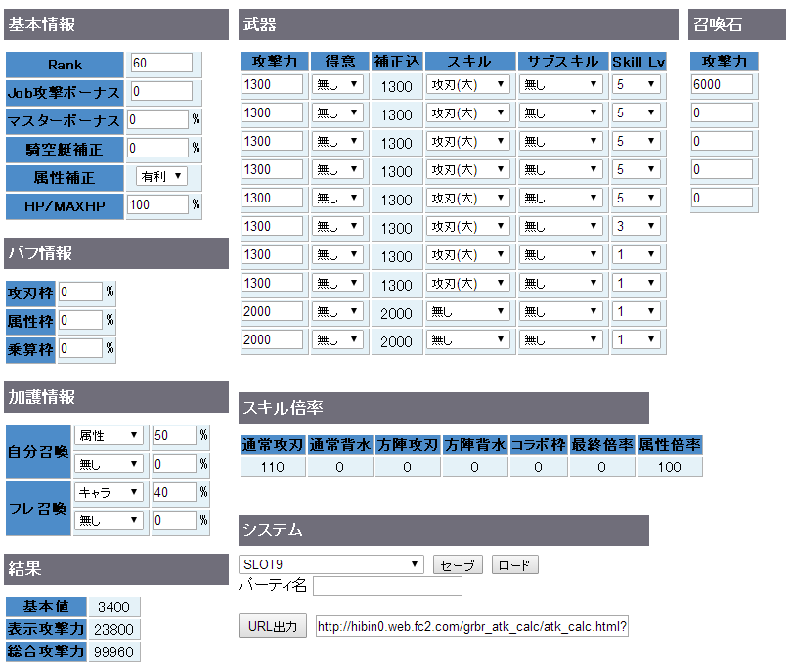
Task: Click the ロード button
Action: [x=514, y=564]
